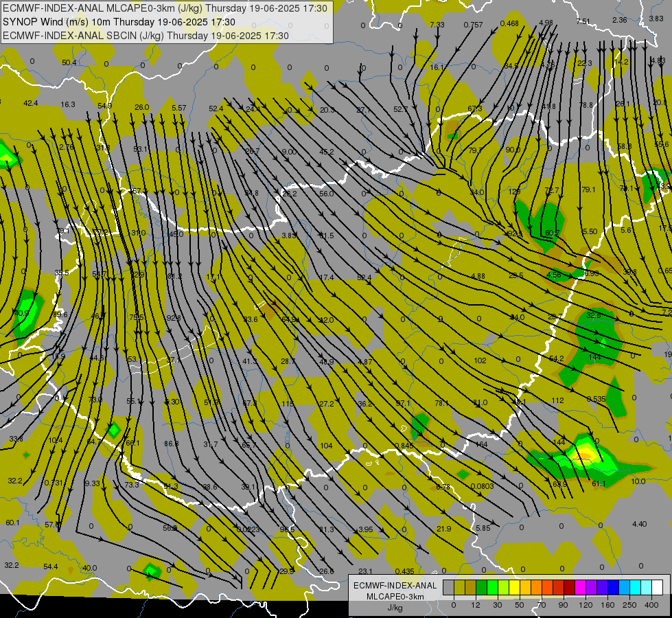Click the 'SYNOP Wind (m/s) 10m' header line
The image size is (672, 618).
(119, 22)
